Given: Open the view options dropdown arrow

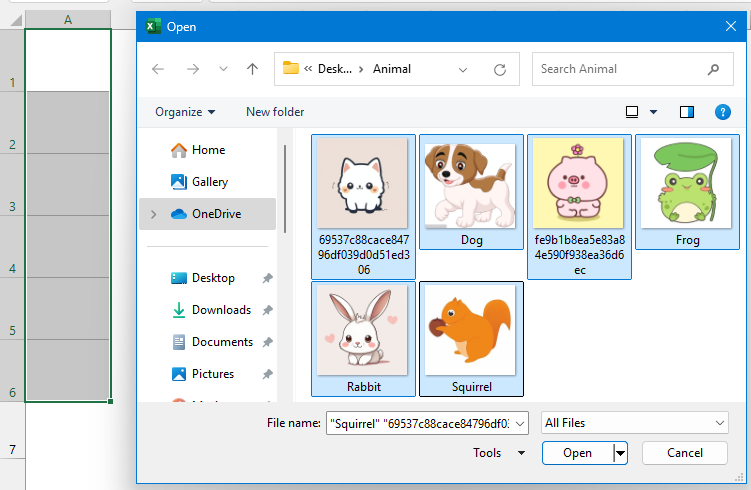Looking at the screenshot, I should pyautogui.click(x=654, y=112).
